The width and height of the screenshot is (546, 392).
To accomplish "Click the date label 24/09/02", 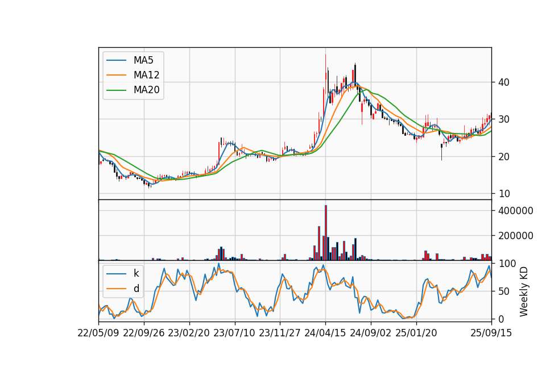I will 370,333.
